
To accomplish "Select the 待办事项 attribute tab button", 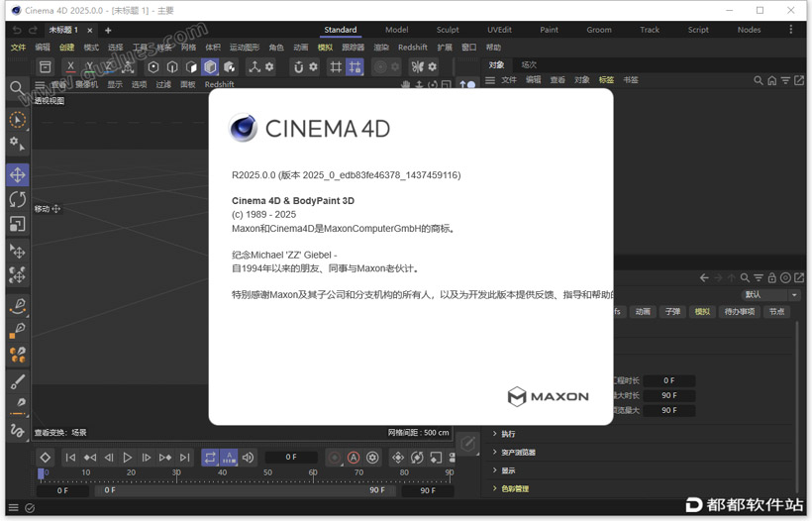I will click(x=740, y=311).
